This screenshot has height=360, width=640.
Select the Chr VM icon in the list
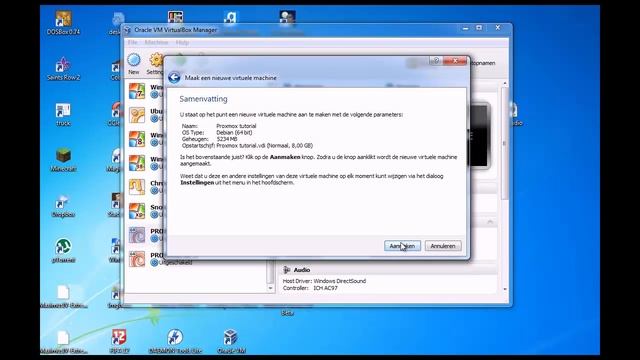click(x=137, y=187)
